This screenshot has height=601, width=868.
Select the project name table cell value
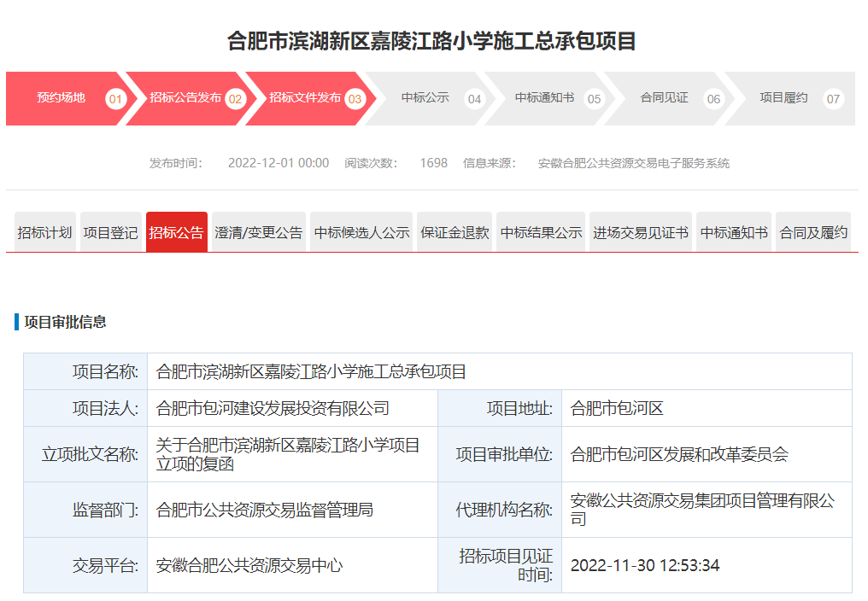coord(499,371)
